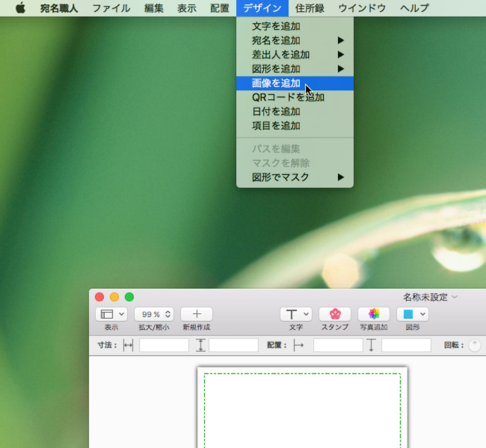The height and width of the screenshot is (448, 486).
Task: Open the Apple menu
Action: [x=20, y=8]
